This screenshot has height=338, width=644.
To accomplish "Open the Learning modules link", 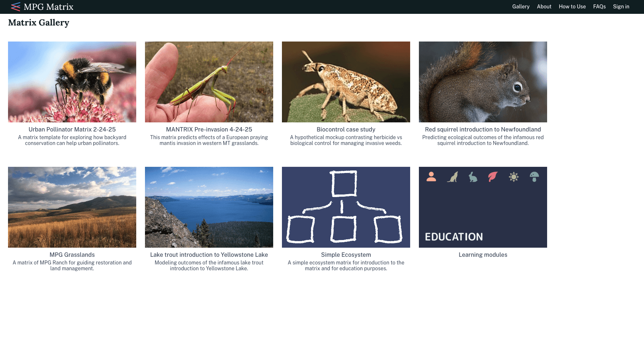I will pos(483,255).
